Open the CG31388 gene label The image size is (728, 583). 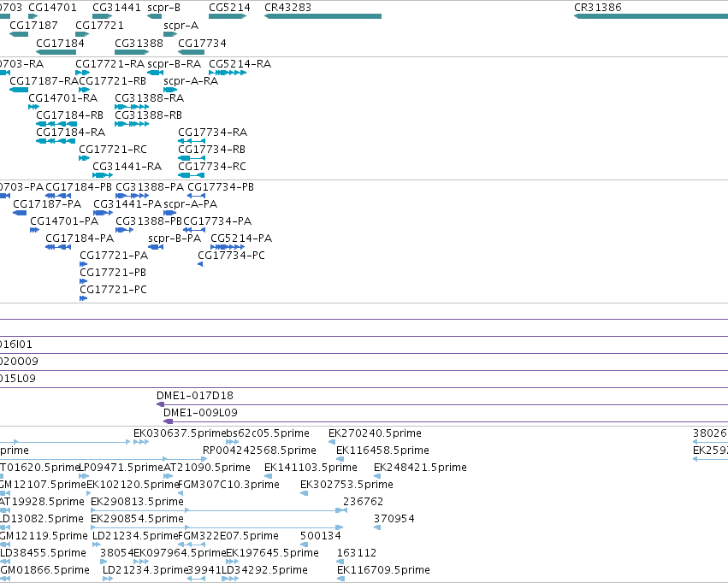pyautogui.click(x=139, y=43)
